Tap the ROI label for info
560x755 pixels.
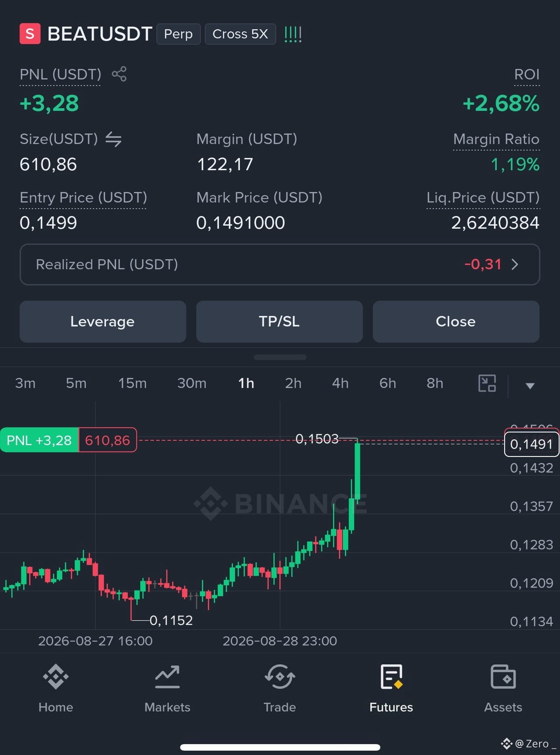tap(527, 74)
